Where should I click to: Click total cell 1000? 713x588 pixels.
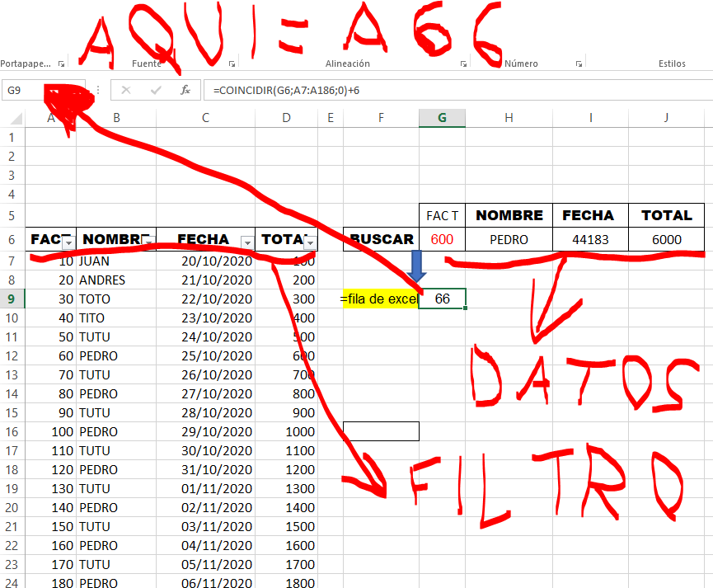(287, 431)
